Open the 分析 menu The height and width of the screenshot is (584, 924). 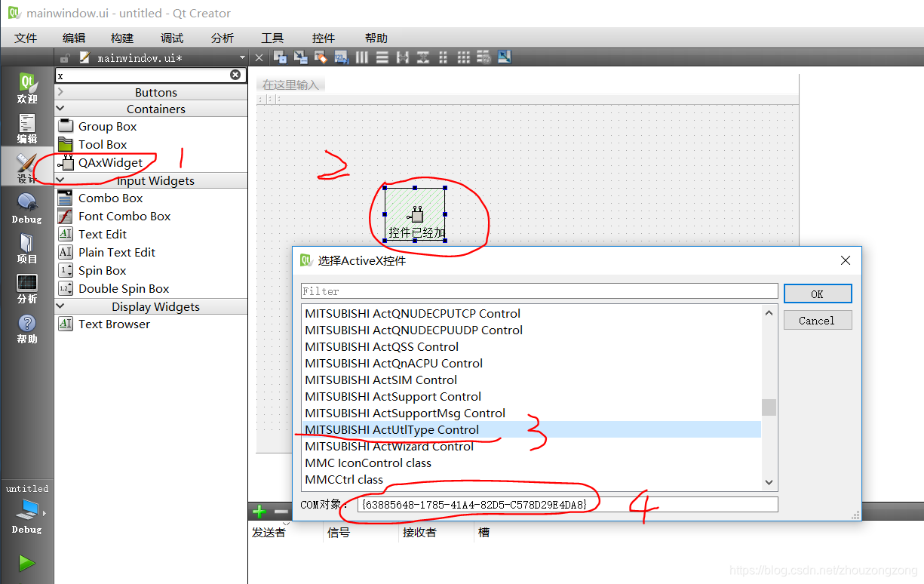223,38
